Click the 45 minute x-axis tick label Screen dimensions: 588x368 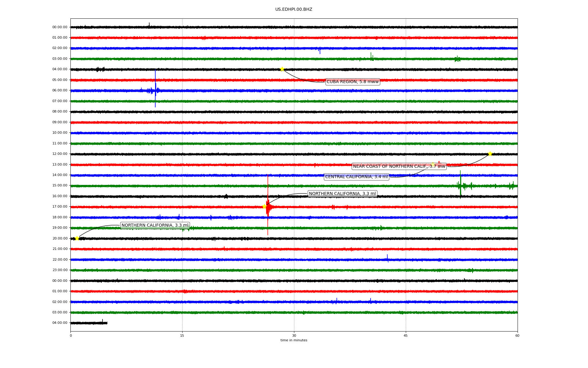406,335
